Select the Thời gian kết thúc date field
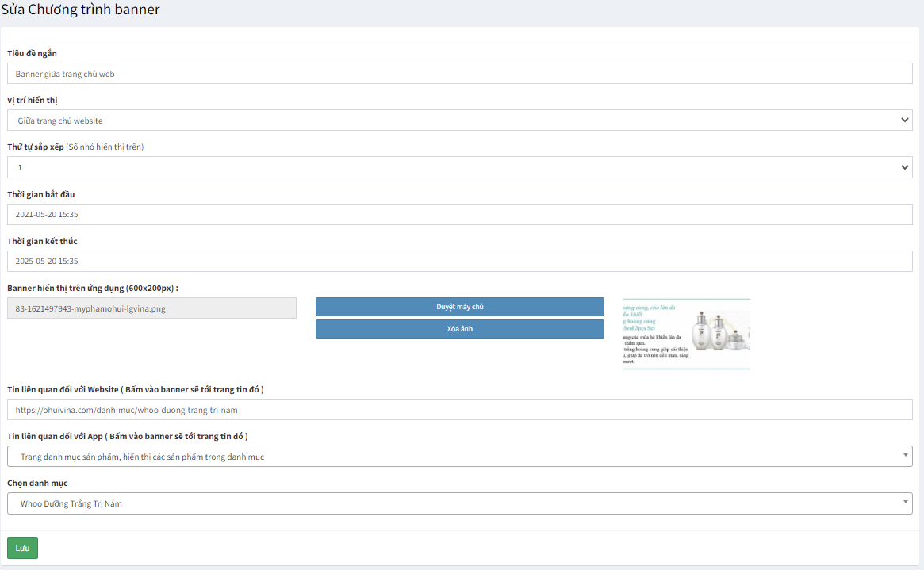The width and height of the screenshot is (924, 570). click(x=459, y=261)
